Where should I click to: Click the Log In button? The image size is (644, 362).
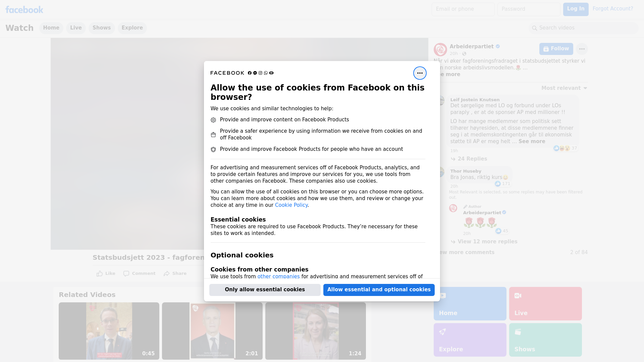[x=576, y=9]
